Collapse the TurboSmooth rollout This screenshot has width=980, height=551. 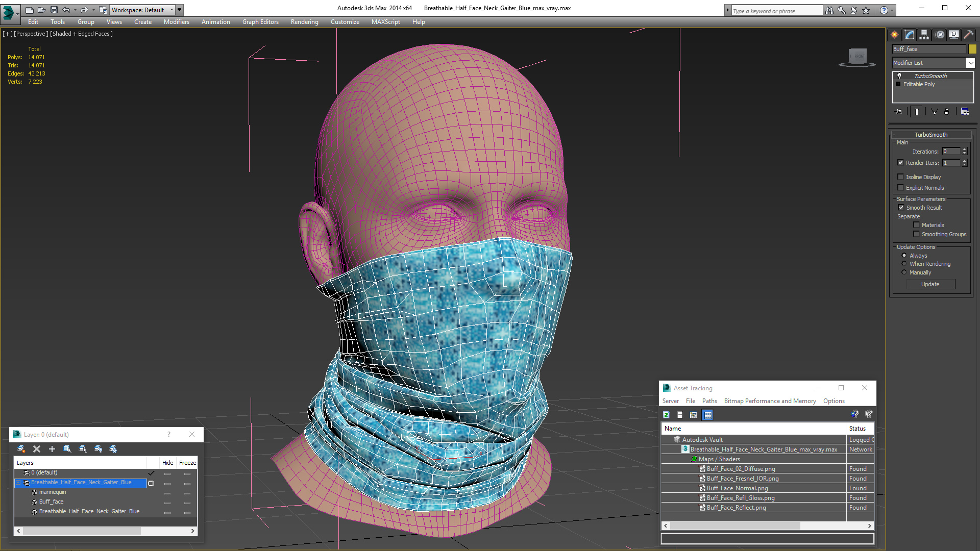tap(894, 135)
